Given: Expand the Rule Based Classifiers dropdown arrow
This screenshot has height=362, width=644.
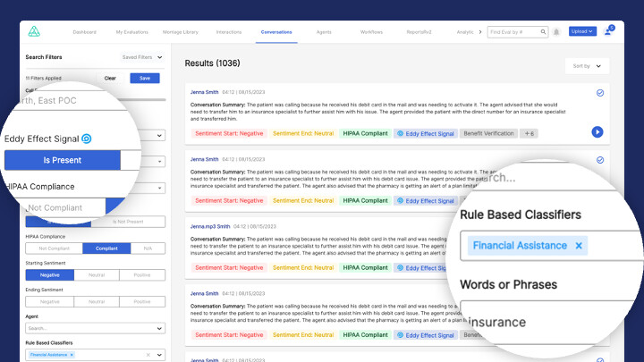Looking at the screenshot, I should point(159,355).
